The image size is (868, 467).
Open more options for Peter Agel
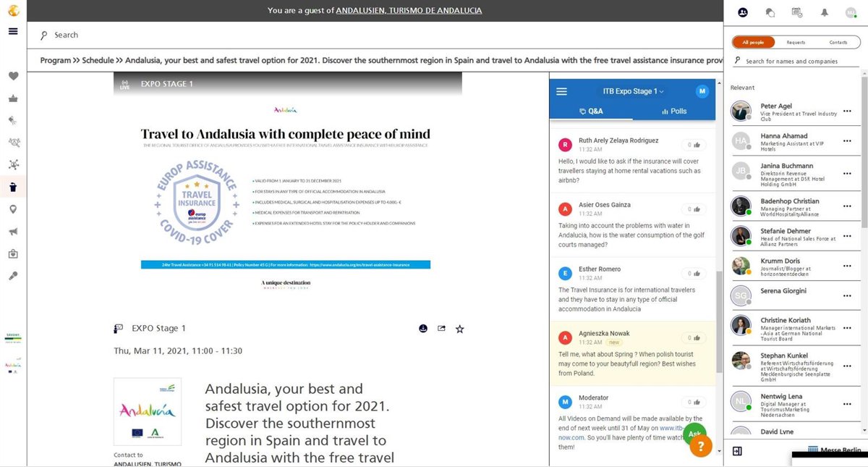pyautogui.click(x=847, y=111)
